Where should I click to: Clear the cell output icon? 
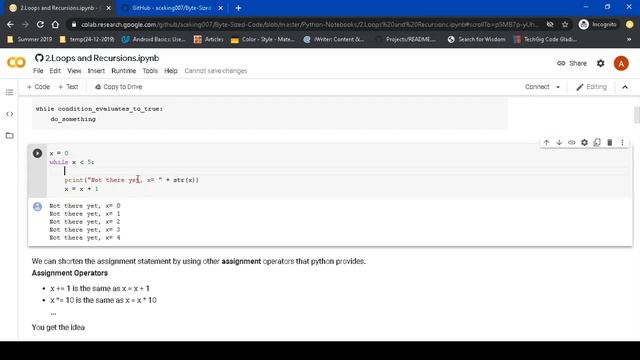point(37,207)
